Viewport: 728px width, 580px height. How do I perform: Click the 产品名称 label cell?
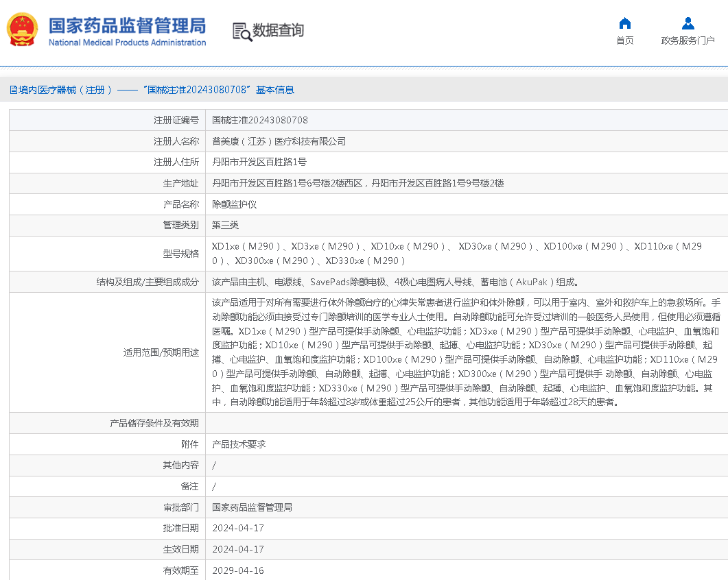[108, 204]
